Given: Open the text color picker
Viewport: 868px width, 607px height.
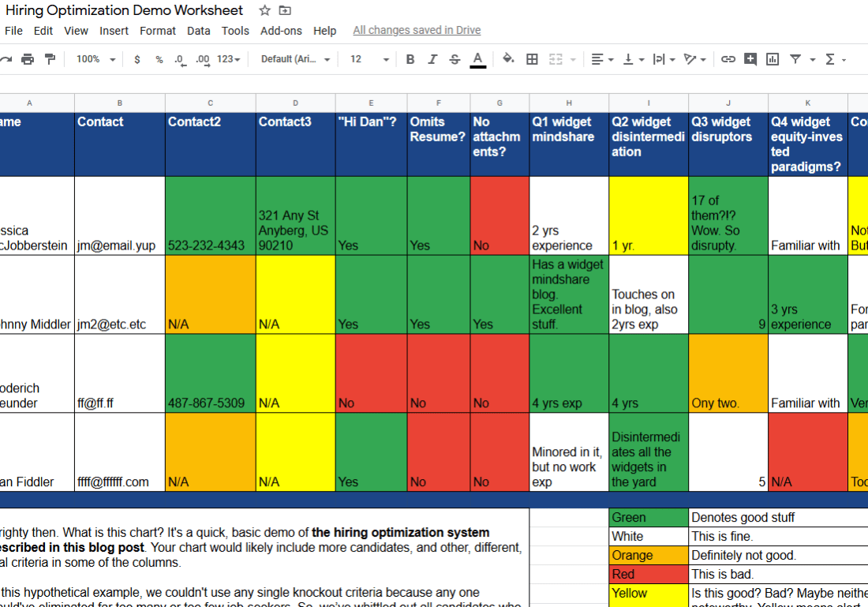Looking at the screenshot, I should coord(477,59).
